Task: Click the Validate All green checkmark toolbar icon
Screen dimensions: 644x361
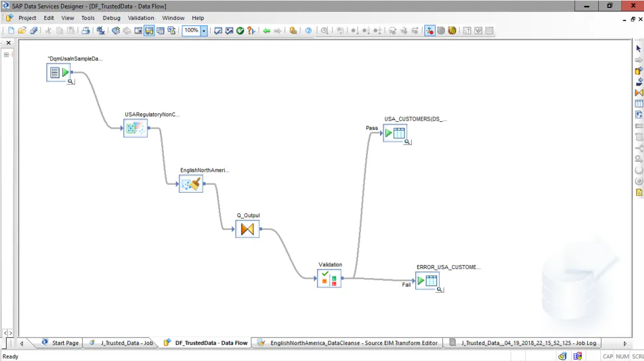Action: point(240,30)
